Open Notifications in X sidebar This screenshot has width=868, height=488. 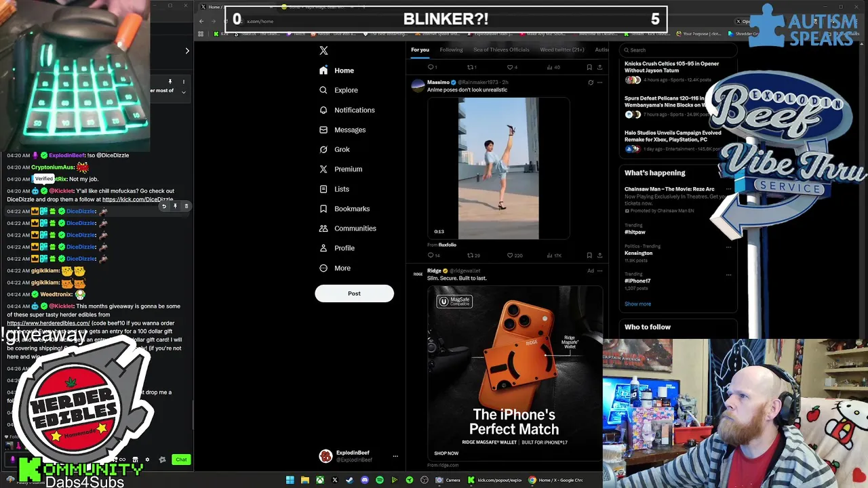[x=347, y=110]
